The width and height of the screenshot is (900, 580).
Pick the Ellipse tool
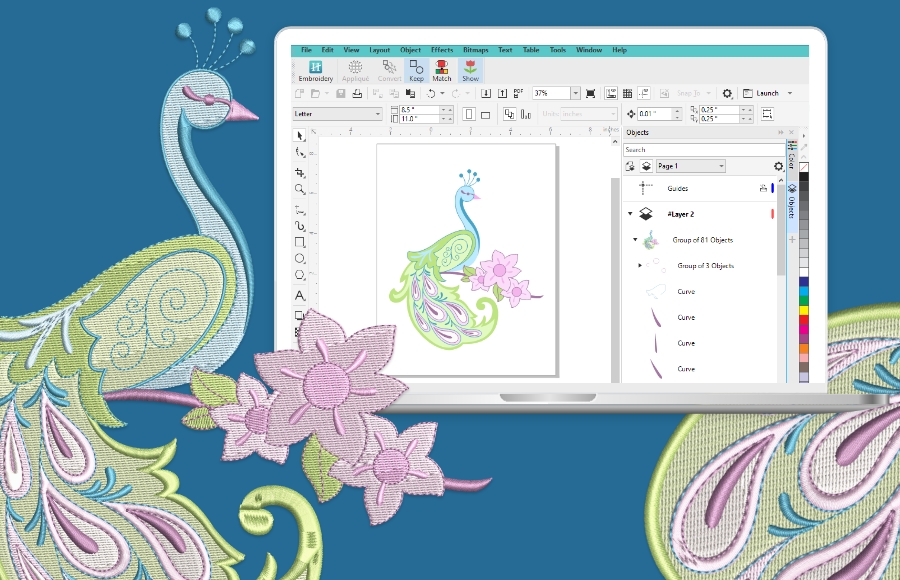[300, 259]
